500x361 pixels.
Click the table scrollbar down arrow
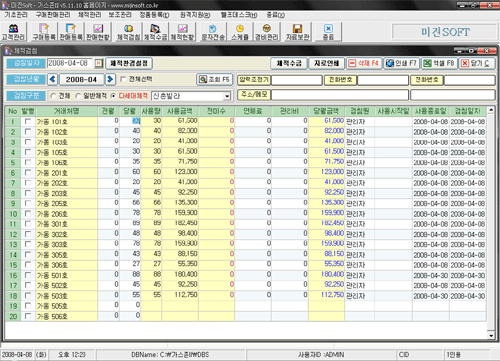(x=491, y=335)
